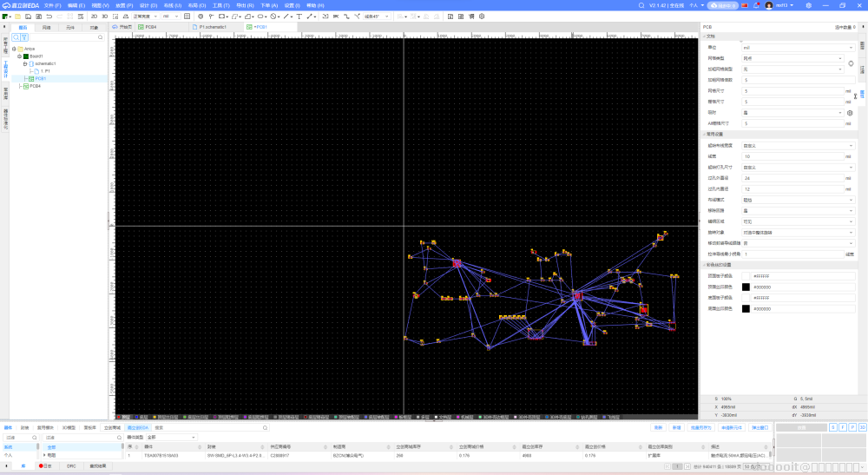
Task: Select PCB4 in the project tree
Action: click(35, 86)
